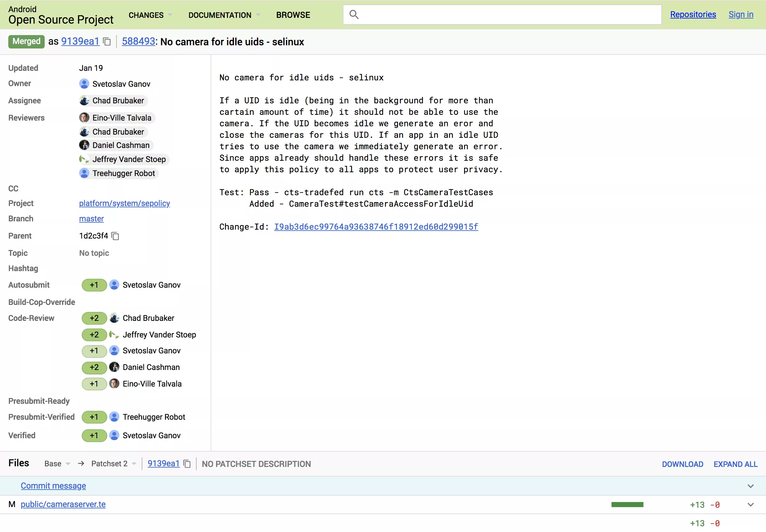The width and height of the screenshot is (766, 532).
Task: Click the Autosubmit +1 vote chip
Action: 94,285
